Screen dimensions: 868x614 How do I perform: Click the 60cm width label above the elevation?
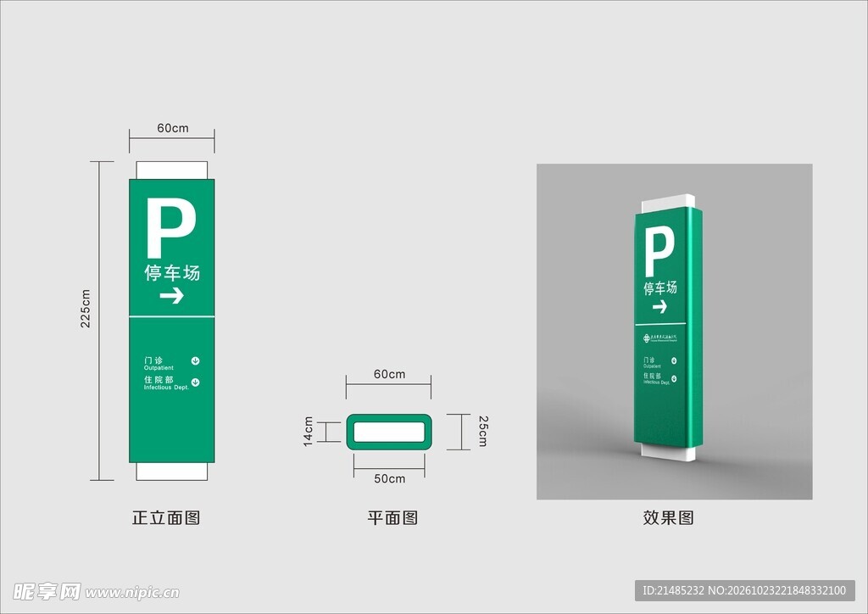(x=173, y=128)
